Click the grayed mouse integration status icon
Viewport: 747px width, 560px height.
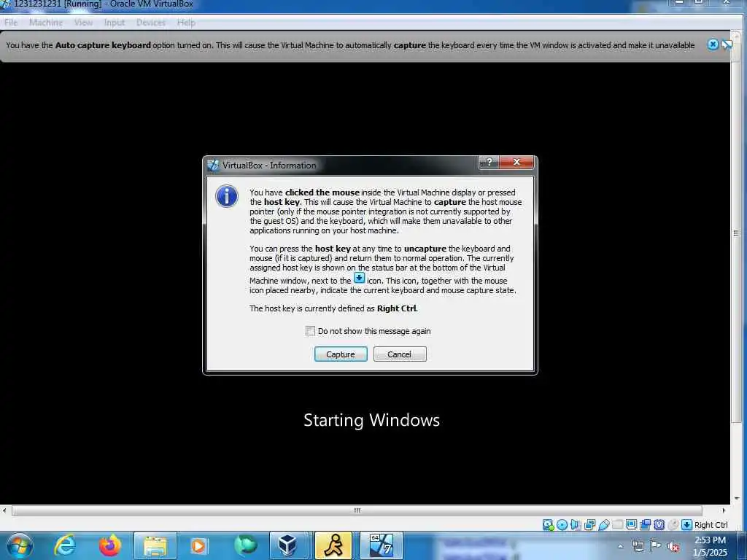click(673, 525)
